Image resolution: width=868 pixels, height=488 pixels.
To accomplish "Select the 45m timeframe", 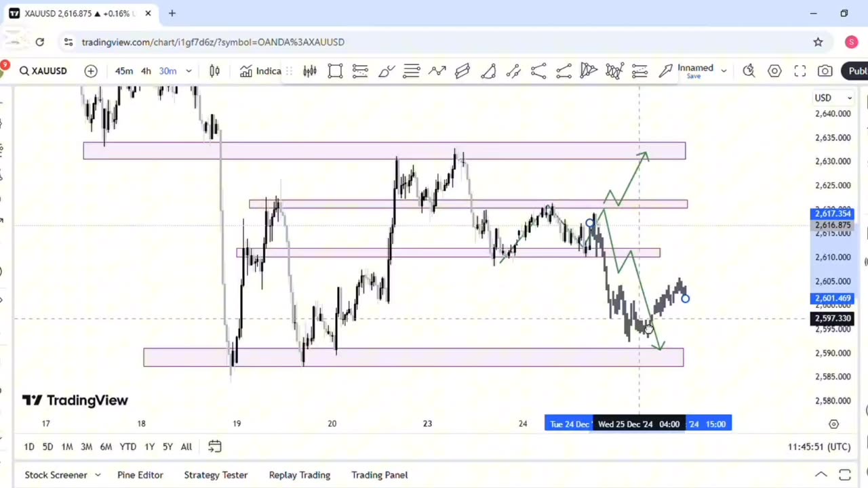I will tap(124, 71).
